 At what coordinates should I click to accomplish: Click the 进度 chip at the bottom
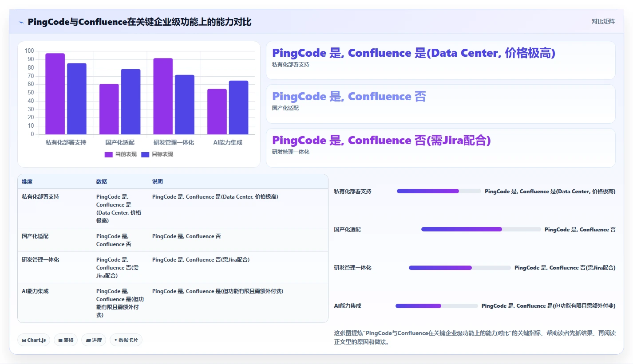tap(94, 340)
